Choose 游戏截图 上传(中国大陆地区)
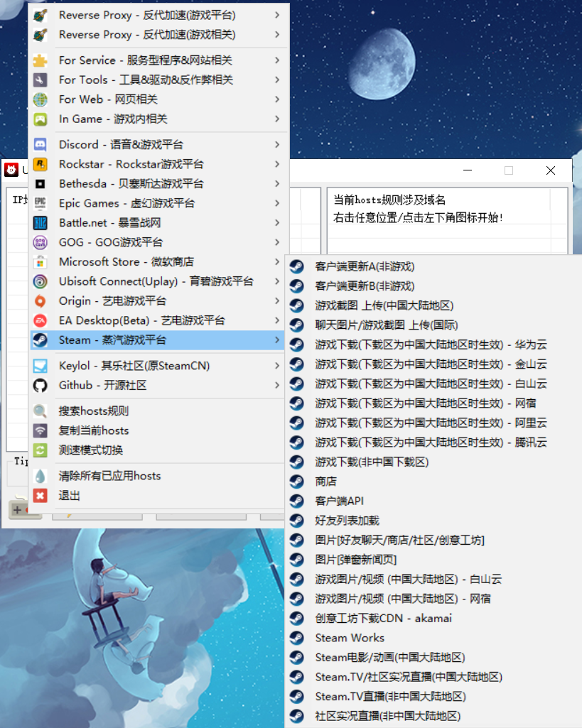This screenshot has width=582, height=728. pyautogui.click(x=433, y=305)
